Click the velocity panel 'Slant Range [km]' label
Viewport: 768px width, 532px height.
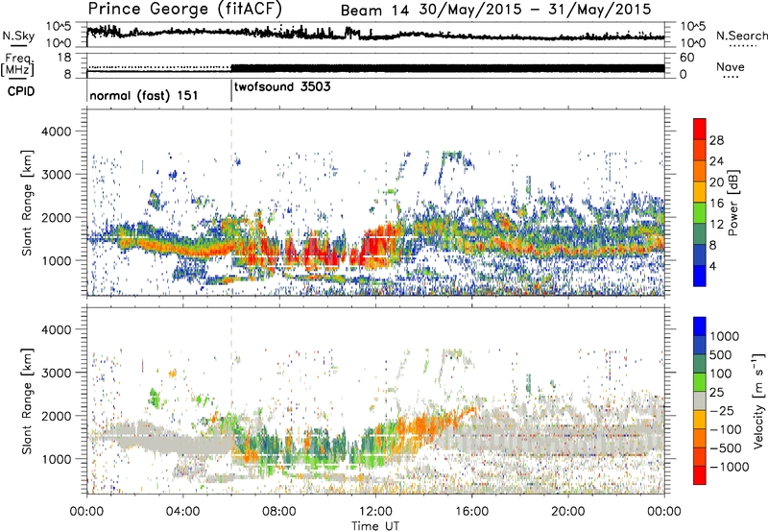coord(28,400)
